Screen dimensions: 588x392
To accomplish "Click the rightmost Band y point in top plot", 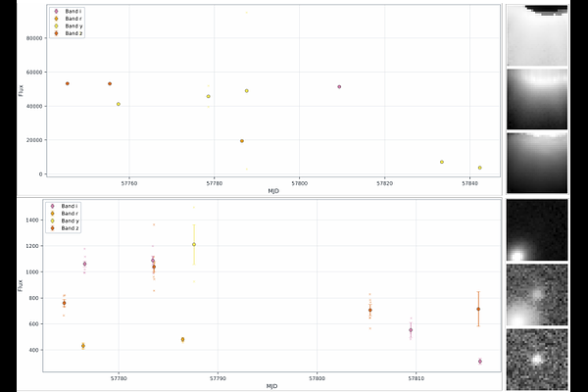I will click(x=480, y=168).
